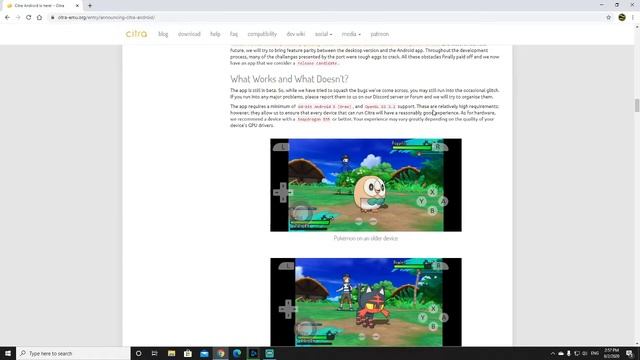The width and height of the screenshot is (640, 360).
Task: Select the Citra Android is here tab
Action: 40,6
